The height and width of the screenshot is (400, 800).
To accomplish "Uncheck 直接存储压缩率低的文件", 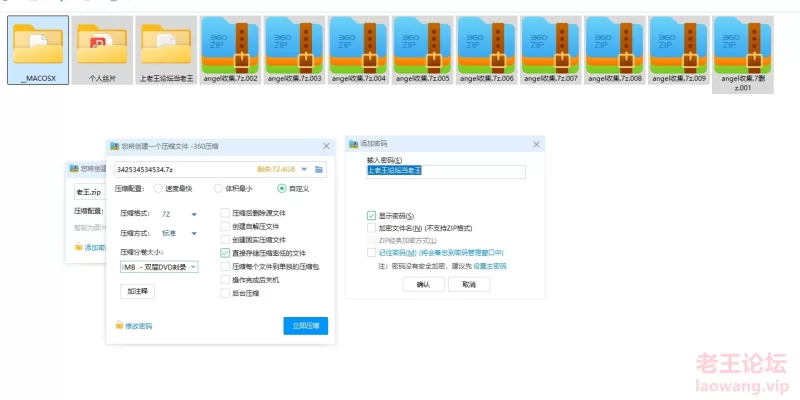I will 225,253.
